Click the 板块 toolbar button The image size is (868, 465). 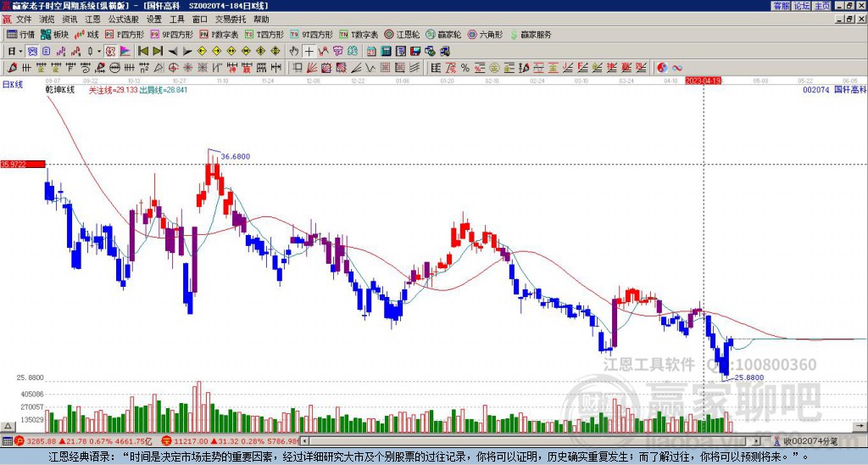pos(54,34)
